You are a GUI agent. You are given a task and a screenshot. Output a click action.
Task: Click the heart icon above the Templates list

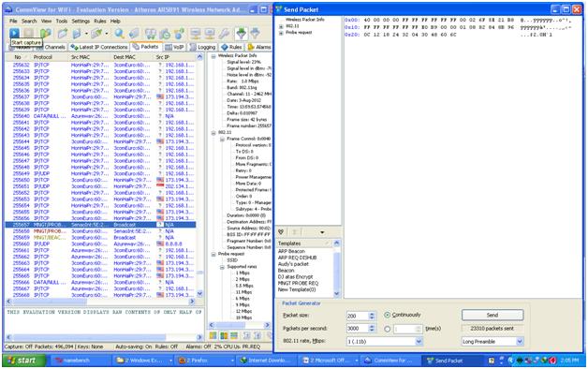tap(281, 232)
